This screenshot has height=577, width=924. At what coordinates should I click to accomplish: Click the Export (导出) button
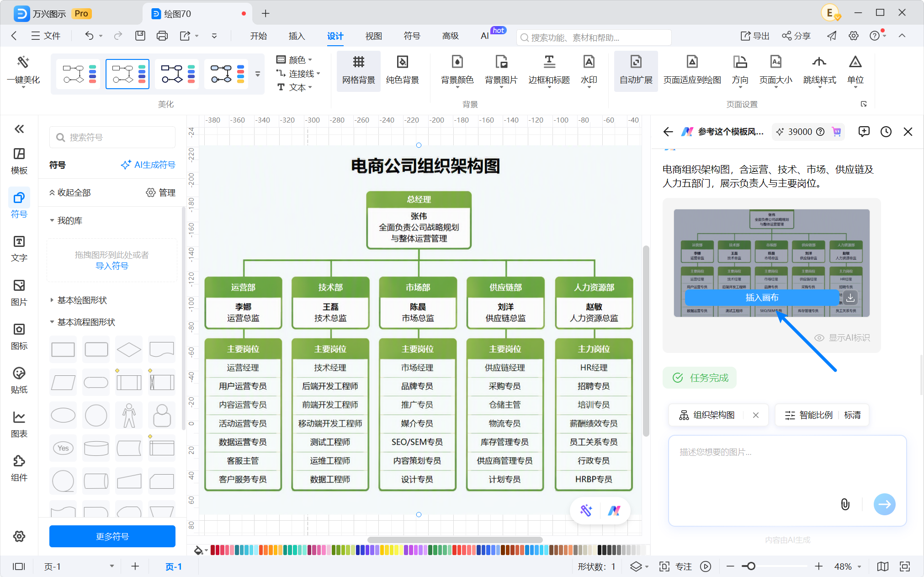755,36
